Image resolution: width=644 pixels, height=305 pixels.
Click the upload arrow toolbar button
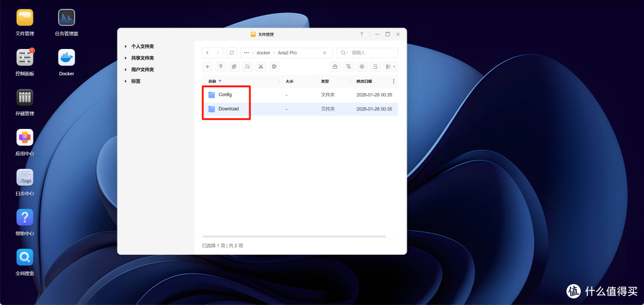221,66
